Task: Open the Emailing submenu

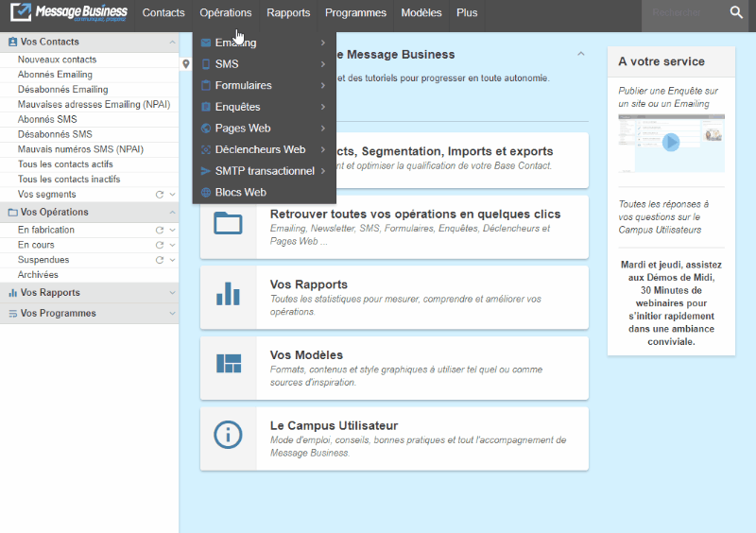Action: (x=265, y=43)
